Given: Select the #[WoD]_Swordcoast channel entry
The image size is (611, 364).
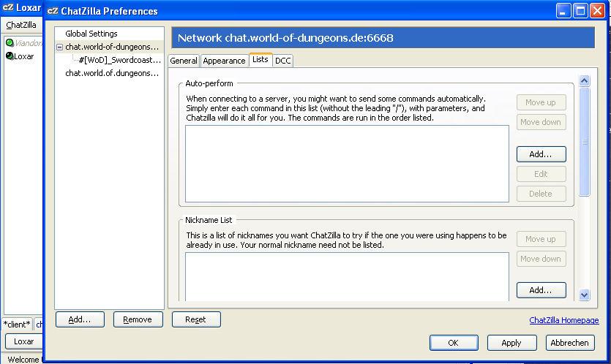Looking at the screenshot, I should click(x=119, y=60).
